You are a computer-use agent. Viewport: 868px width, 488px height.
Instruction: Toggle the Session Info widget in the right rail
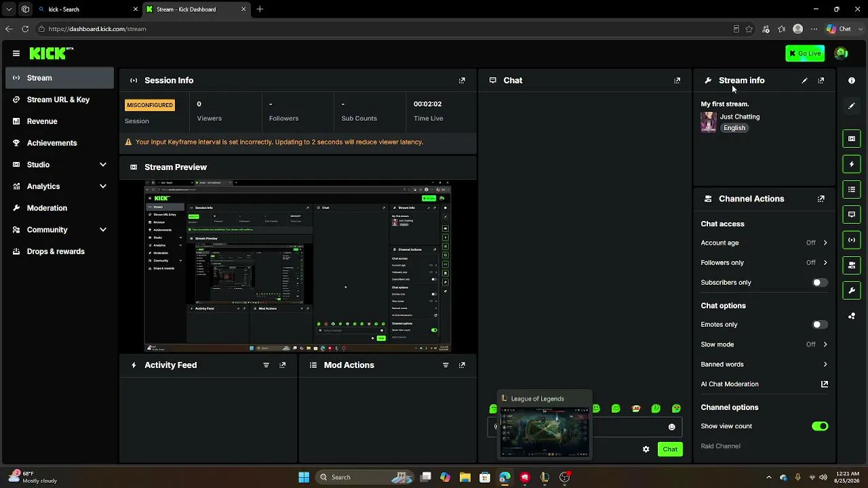coord(852,240)
